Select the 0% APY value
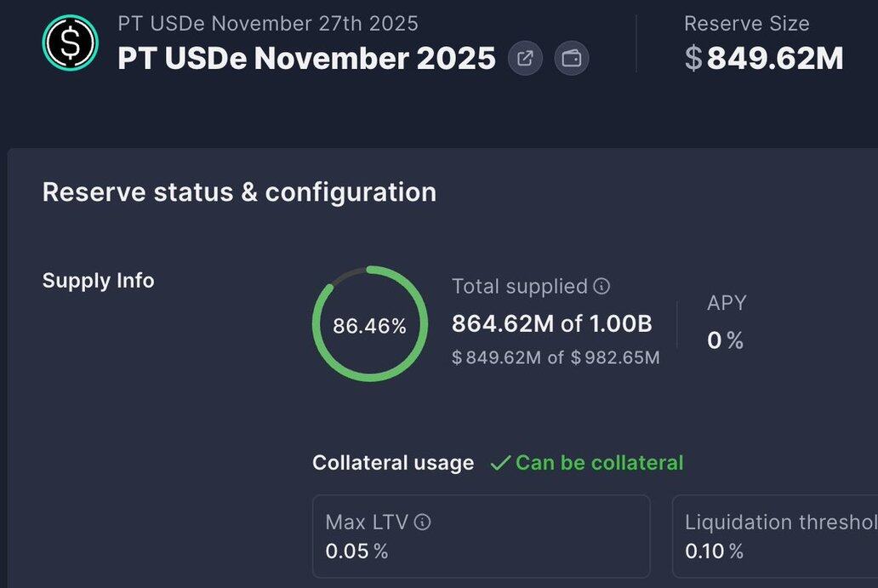 [725, 340]
